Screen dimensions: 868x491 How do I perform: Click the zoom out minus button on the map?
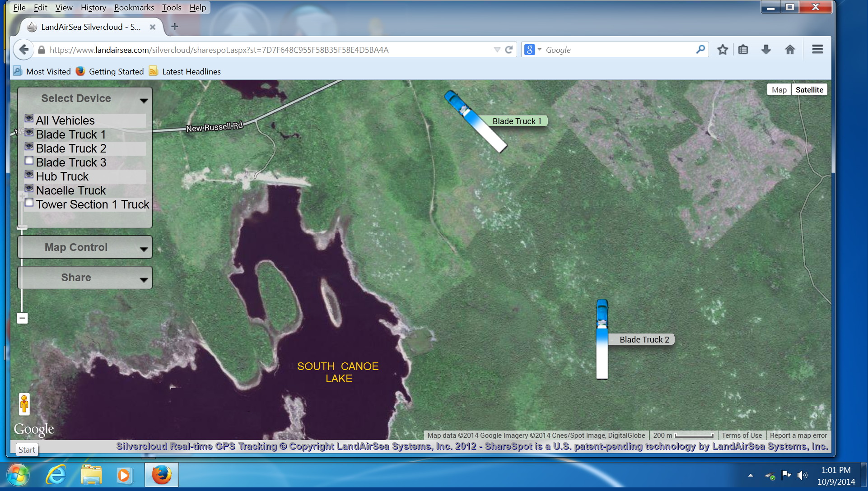(x=22, y=318)
